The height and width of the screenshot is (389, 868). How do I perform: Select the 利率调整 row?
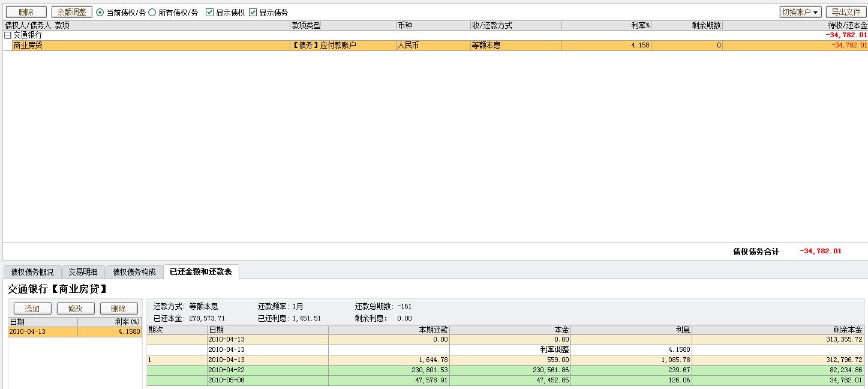[506, 350]
